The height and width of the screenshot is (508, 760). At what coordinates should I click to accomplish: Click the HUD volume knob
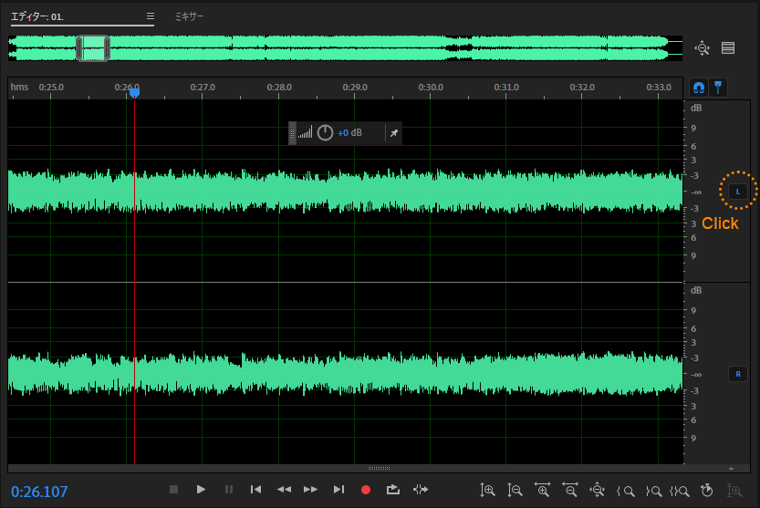pyautogui.click(x=325, y=133)
